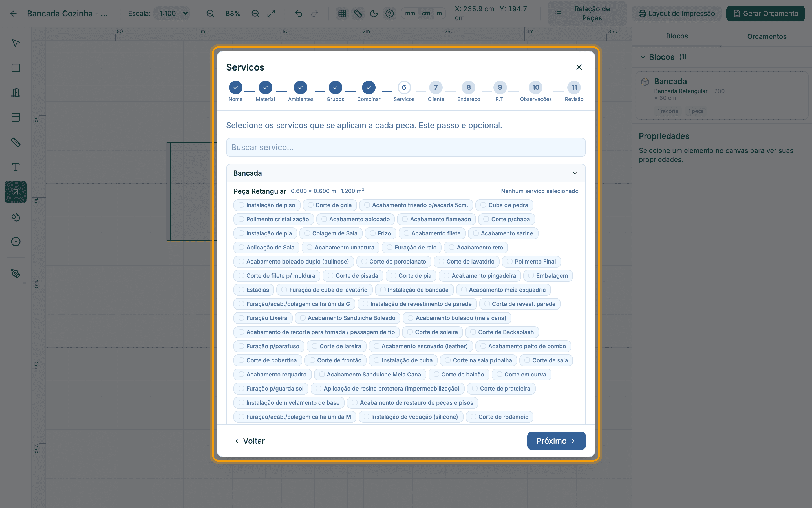Check Corte de Backsplash service
Viewport: 812px width, 508px height.
tap(502, 332)
